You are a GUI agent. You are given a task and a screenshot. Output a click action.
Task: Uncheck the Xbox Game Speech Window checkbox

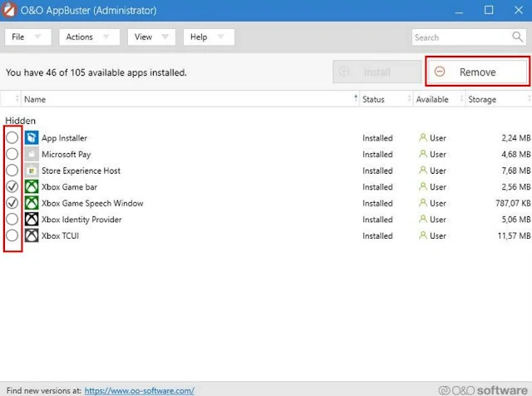click(x=12, y=203)
